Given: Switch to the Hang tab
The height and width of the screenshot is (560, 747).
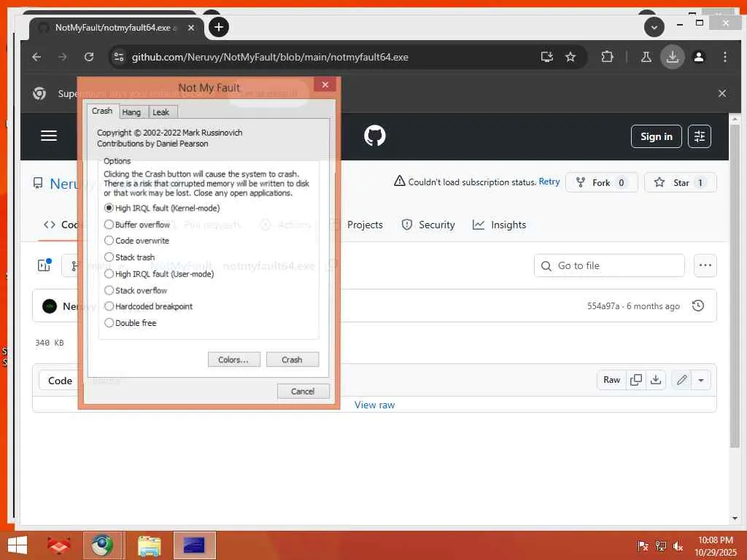Looking at the screenshot, I should pyautogui.click(x=131, y=112).
